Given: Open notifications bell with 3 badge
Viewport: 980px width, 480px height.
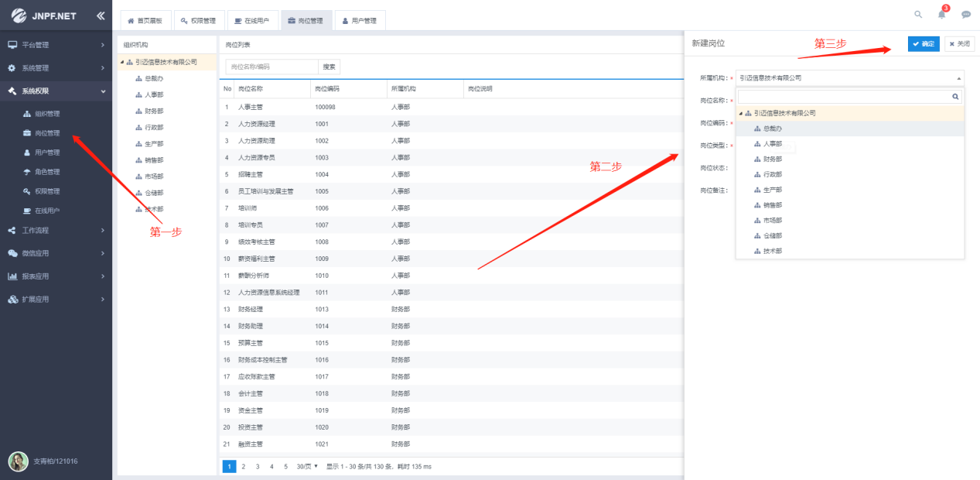Looking at the screenshot, I should 942,13.
